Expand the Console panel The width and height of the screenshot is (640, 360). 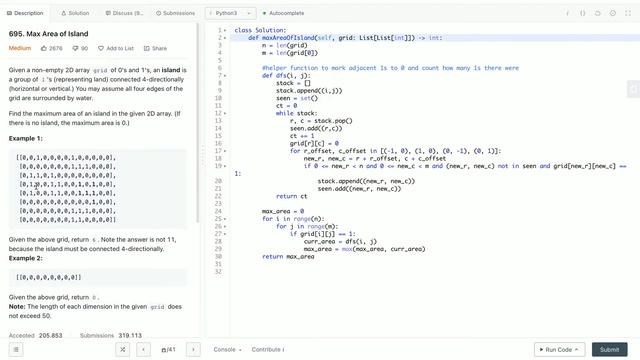(x=227, y=349)
